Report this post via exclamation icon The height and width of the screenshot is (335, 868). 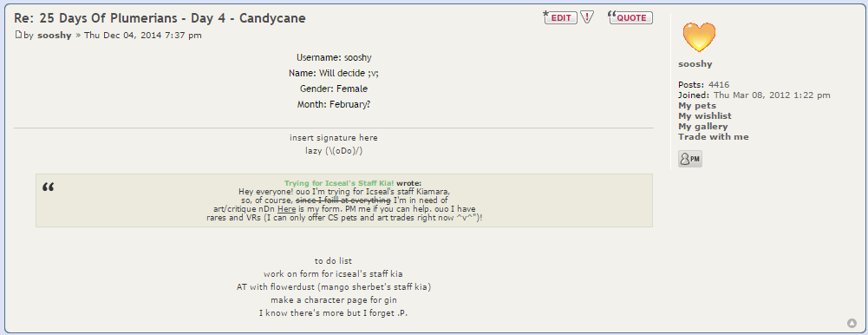tap(587, 17)
